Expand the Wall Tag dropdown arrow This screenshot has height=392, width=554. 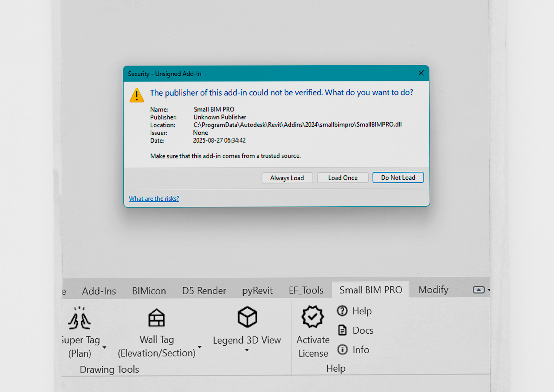(200, 347)
